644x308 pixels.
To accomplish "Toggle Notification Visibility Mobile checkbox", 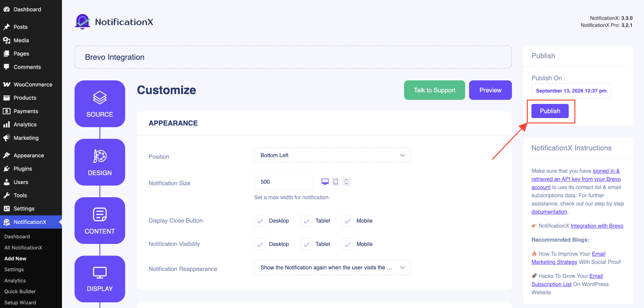I will (347, 244).
